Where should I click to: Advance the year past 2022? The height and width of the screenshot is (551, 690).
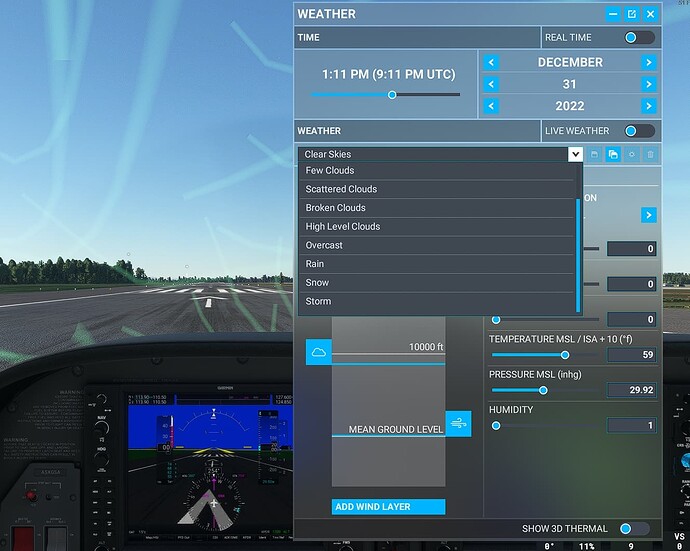[x=648, y=106]
